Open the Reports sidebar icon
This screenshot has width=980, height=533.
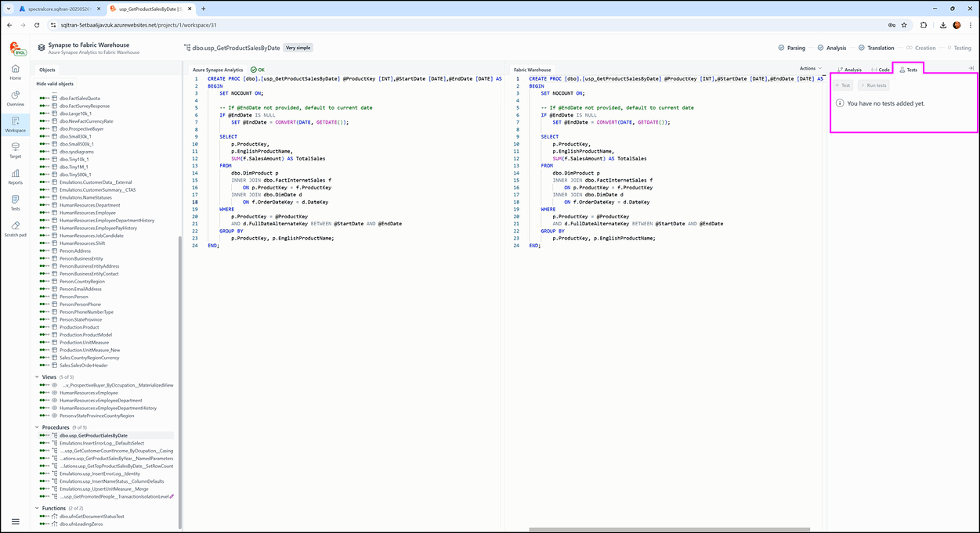pos(16,177)
